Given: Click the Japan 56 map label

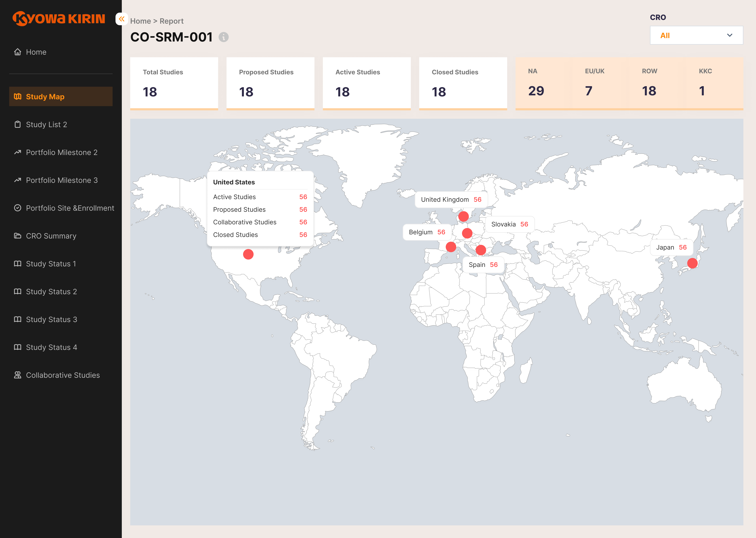Looking at the screenshot, I should 672,247.
